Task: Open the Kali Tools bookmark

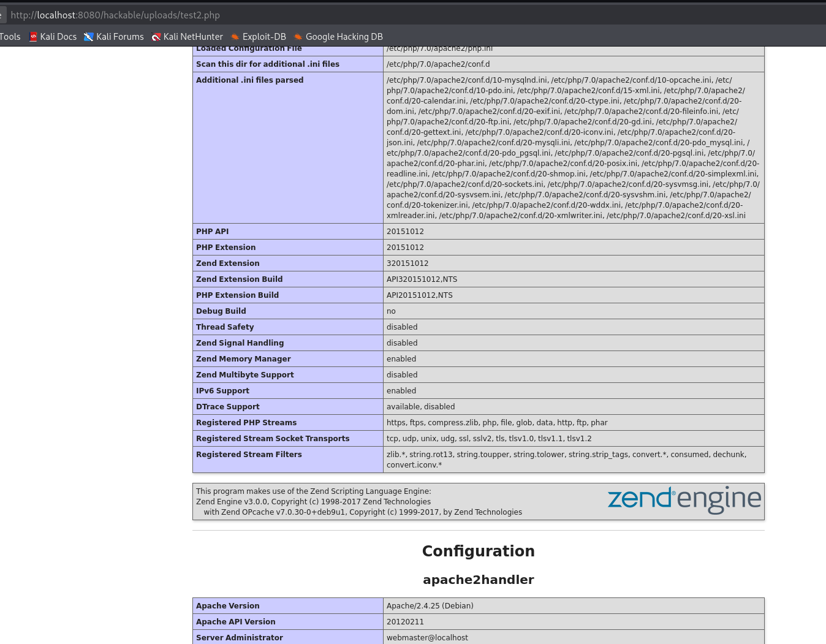Action: click(10, 37)
